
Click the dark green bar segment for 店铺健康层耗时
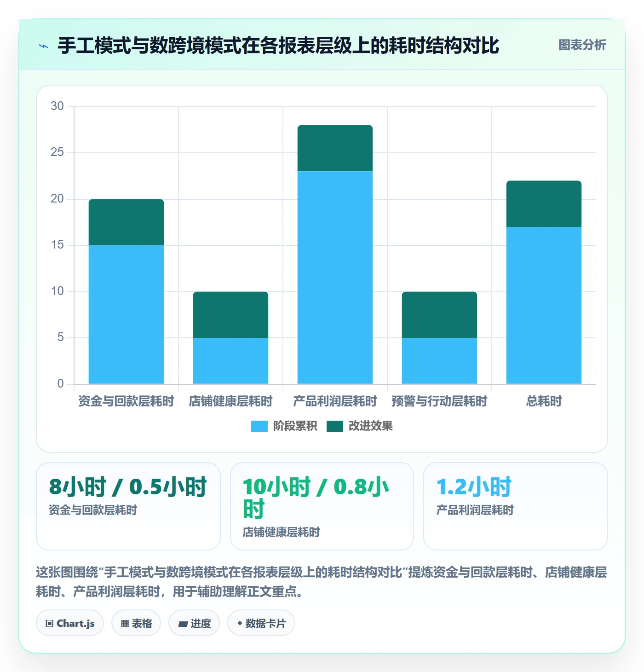[x=230, y=315]
